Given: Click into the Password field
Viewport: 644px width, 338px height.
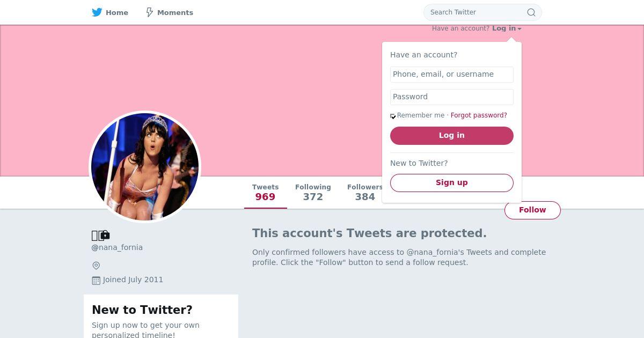Looking at the screenshot, I should (x=451, y=97).
